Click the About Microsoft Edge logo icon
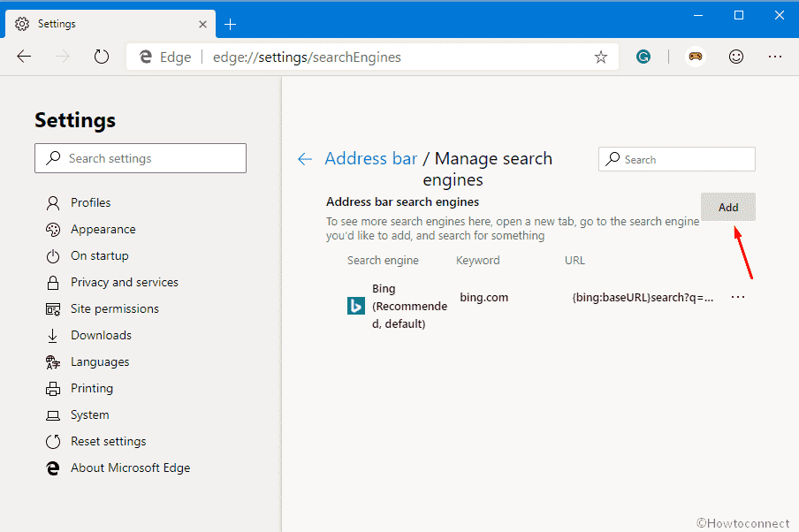 (53, 467)
